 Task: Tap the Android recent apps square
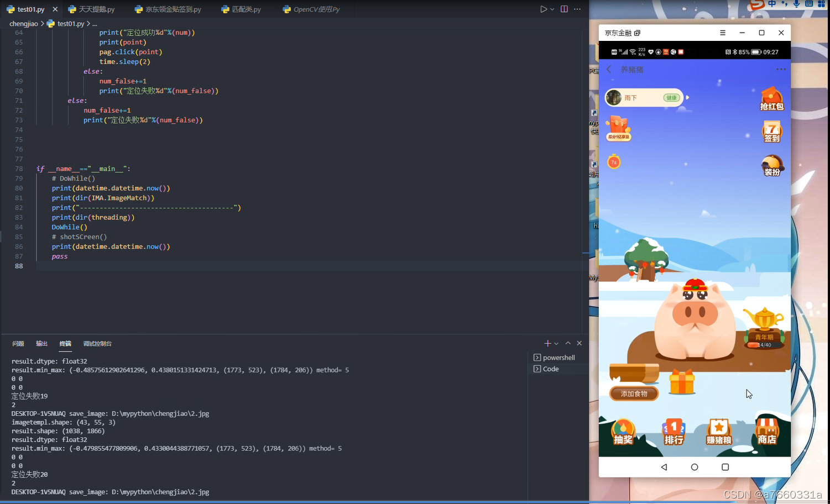click(725, 467)
